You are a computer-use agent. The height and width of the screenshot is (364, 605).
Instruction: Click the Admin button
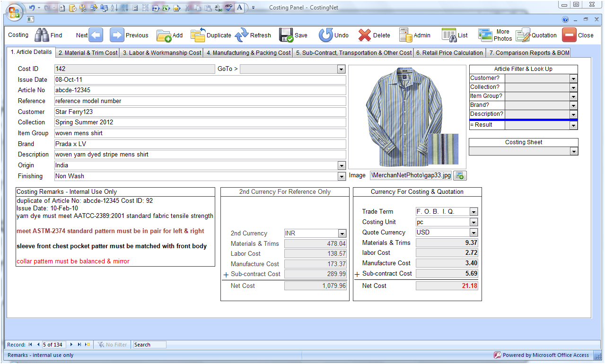coord(406,35)
